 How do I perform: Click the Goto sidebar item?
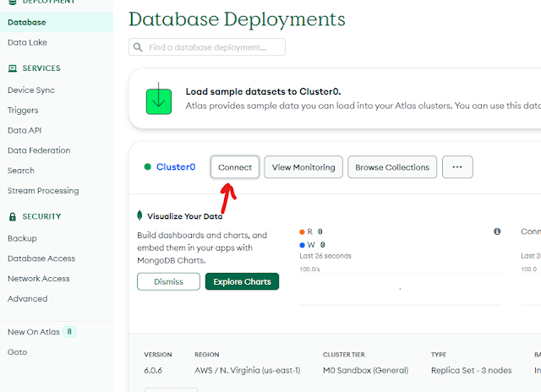pos(17,352)
